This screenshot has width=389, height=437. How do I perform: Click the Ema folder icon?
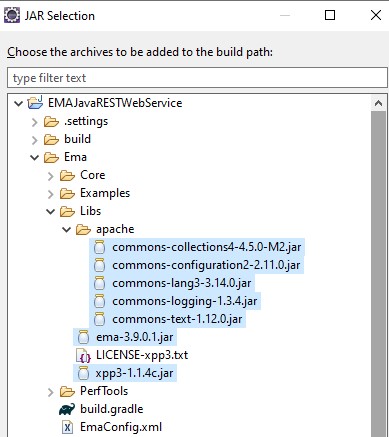click(51, 157)
